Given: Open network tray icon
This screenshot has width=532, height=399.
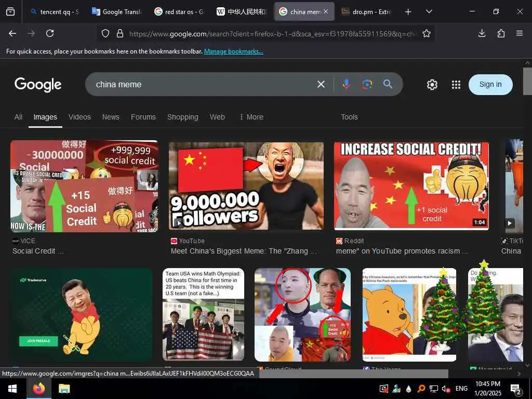Looking at the screenshot, I should [434, 389].
